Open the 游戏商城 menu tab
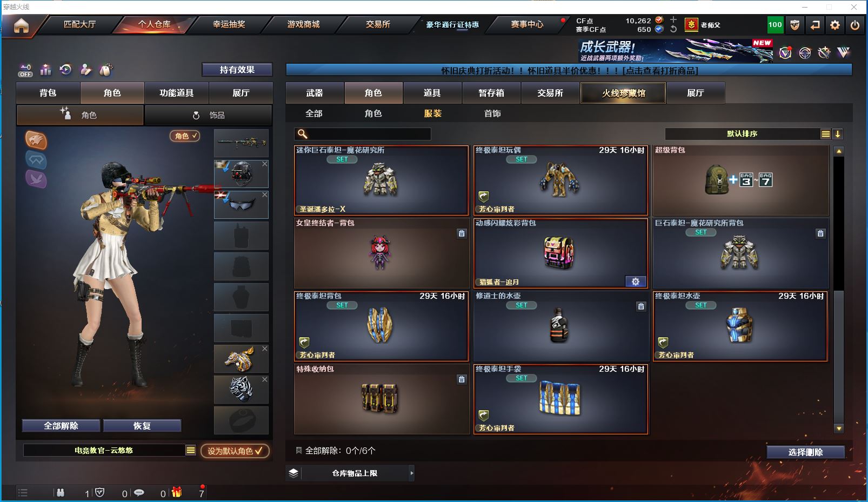Screen dimensions: 868x502 (x=303, y=24)
